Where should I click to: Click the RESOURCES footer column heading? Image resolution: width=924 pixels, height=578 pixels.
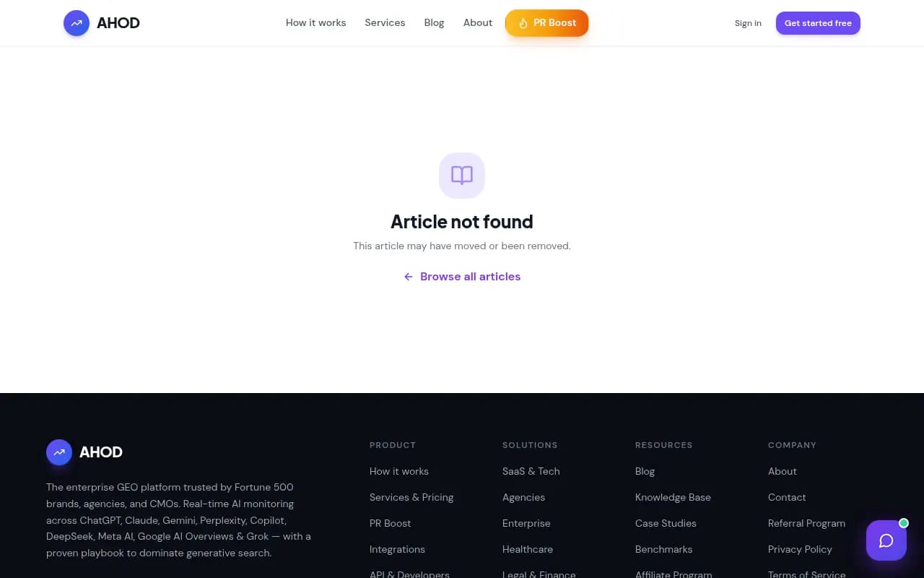pyautogui.click(x=663, y=445)
